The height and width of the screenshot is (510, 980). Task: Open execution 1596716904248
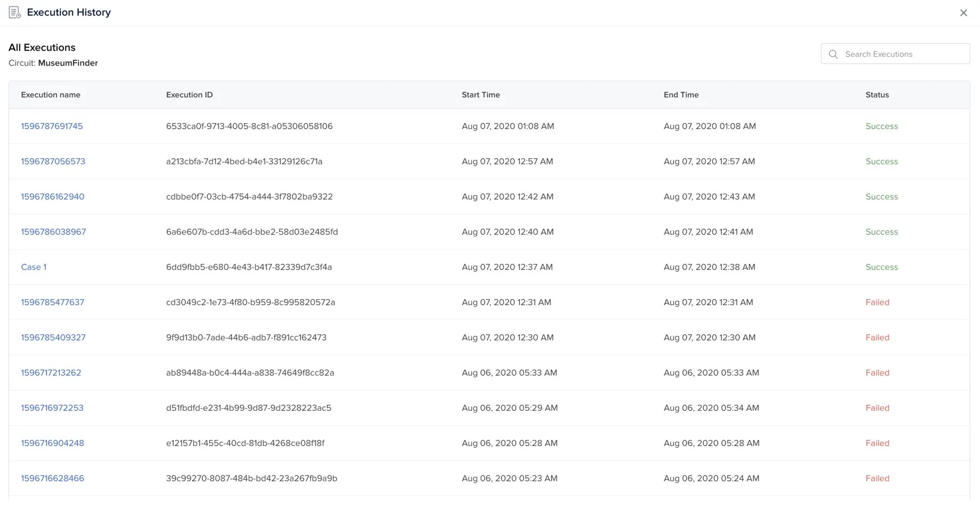(53, 443)
